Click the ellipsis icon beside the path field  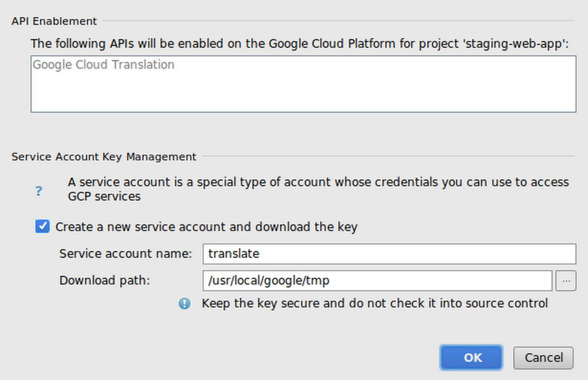(x=566, y=281)
